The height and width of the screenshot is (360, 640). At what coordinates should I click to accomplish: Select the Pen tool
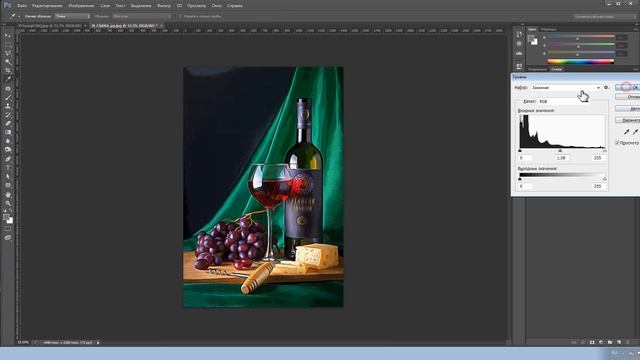(x=8, y=159)
